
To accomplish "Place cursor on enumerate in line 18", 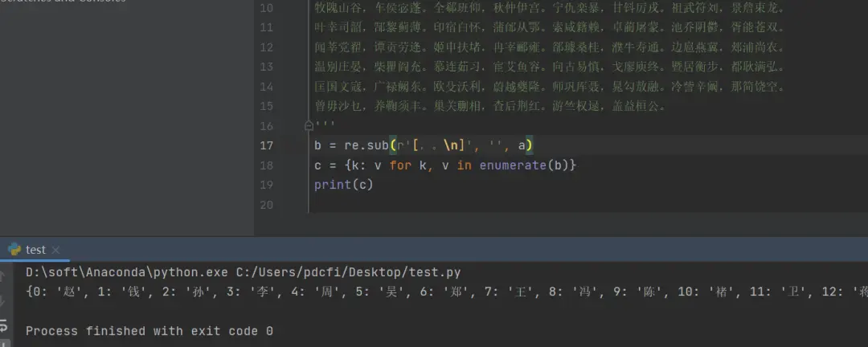I will 513,165.
